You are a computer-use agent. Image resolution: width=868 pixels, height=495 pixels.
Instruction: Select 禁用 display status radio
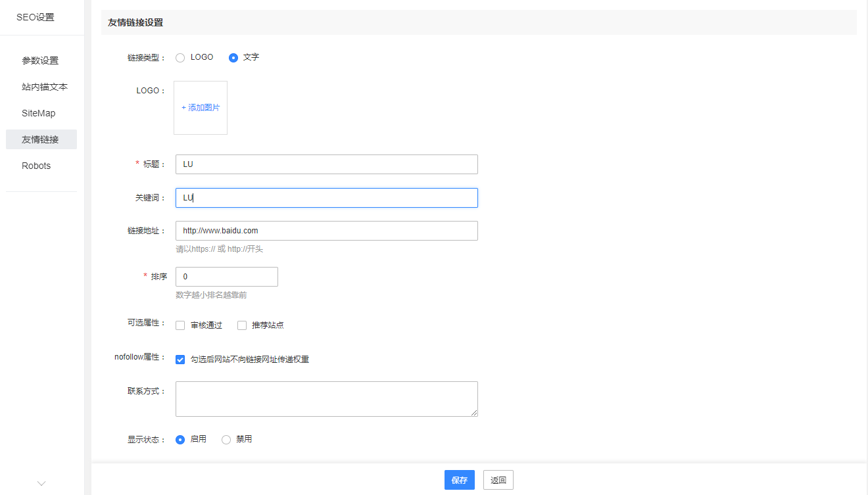pos(226,440)
